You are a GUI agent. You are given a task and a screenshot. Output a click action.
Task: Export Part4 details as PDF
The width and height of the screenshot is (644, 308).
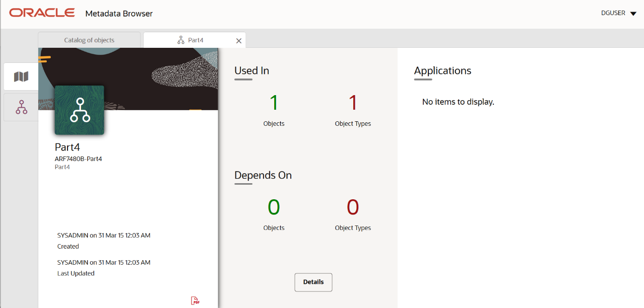pos(195,300)
